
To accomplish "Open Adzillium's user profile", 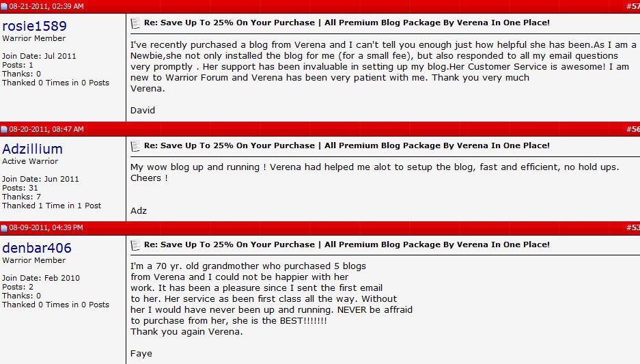I will click(x=32, y=149).
